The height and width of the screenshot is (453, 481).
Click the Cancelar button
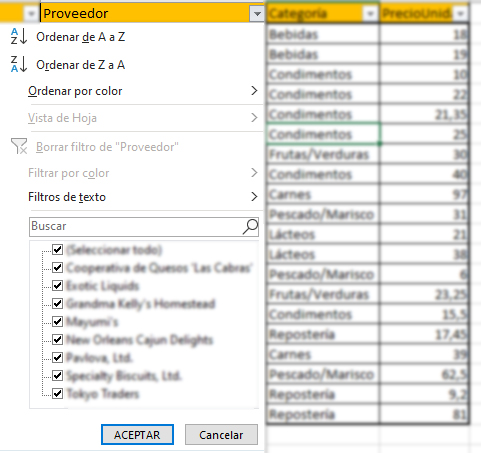click(x=221, y=435)
